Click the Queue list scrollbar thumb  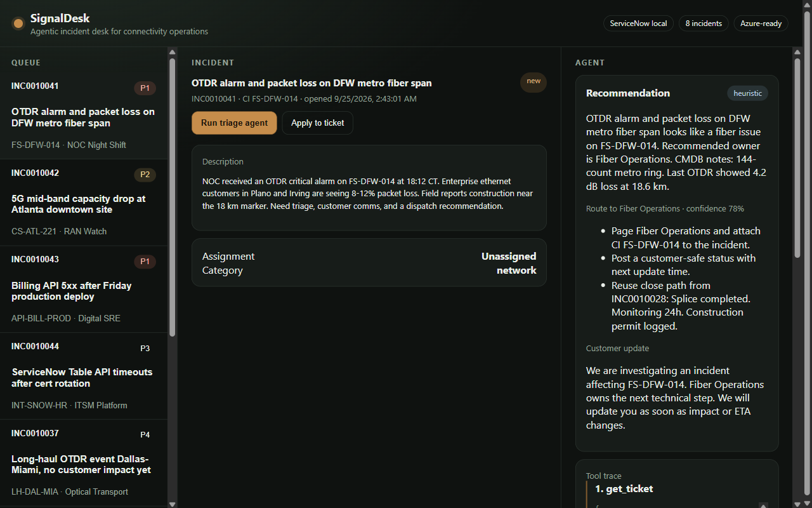coord(172,197)
